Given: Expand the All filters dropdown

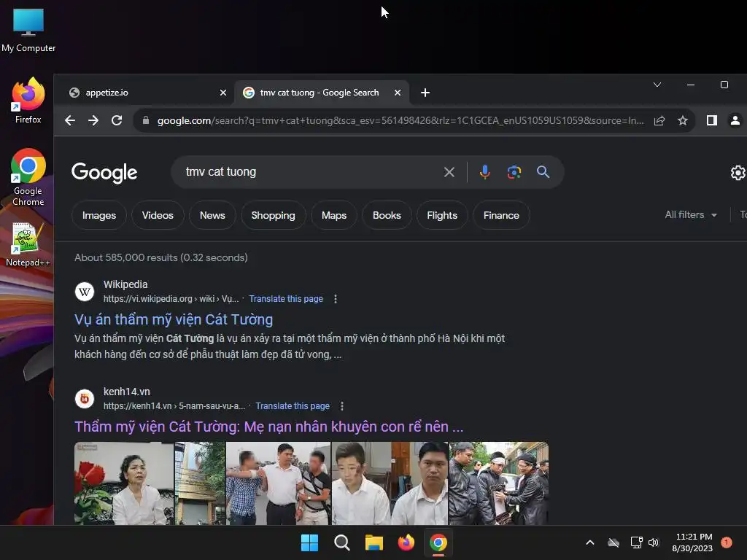Looking at the screenshot, I should click(x=691, y=215).
